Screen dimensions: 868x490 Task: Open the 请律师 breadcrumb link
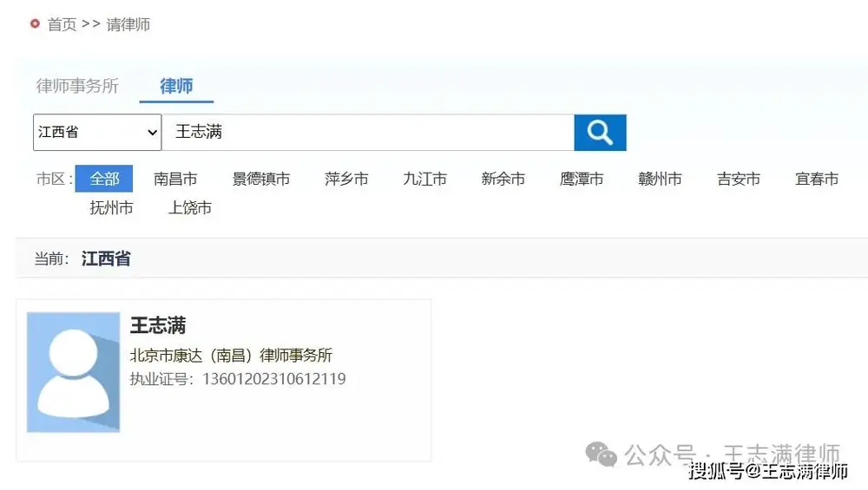128,24
